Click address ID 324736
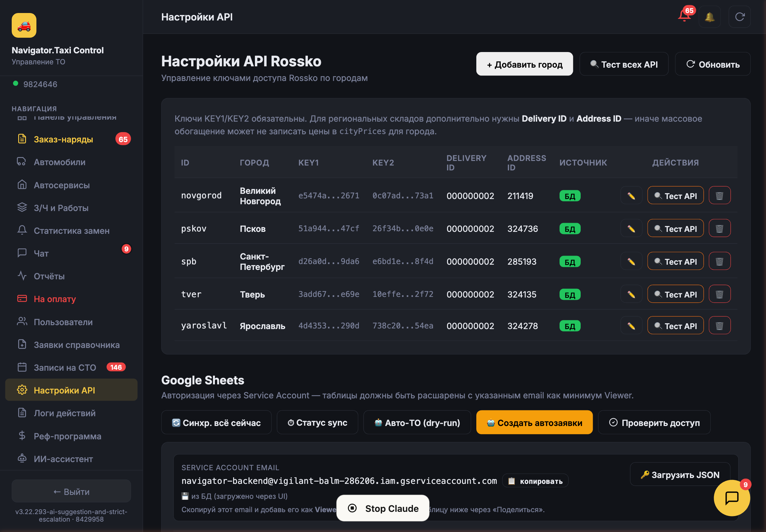Screen dimensions: 766x532 [522, 229]
